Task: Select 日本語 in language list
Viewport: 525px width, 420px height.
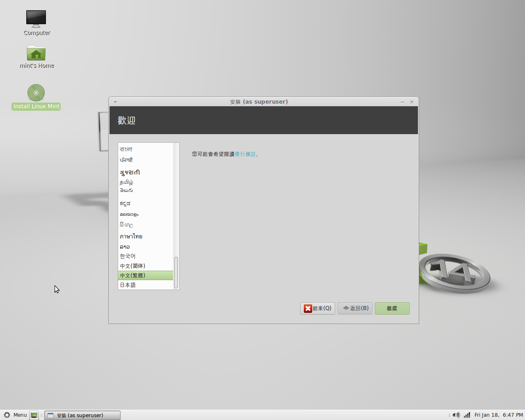Action: point(146,285)
